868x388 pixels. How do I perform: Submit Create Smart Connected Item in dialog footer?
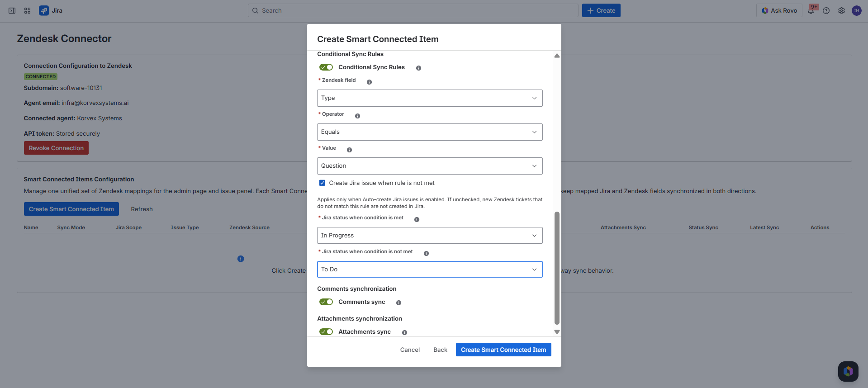pos(503,350)
